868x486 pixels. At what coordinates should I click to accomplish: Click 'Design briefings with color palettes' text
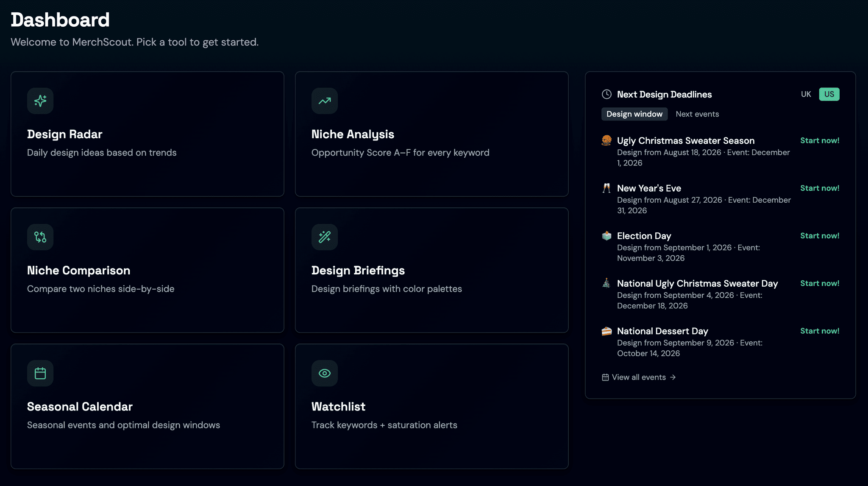[x=387, y=289]
